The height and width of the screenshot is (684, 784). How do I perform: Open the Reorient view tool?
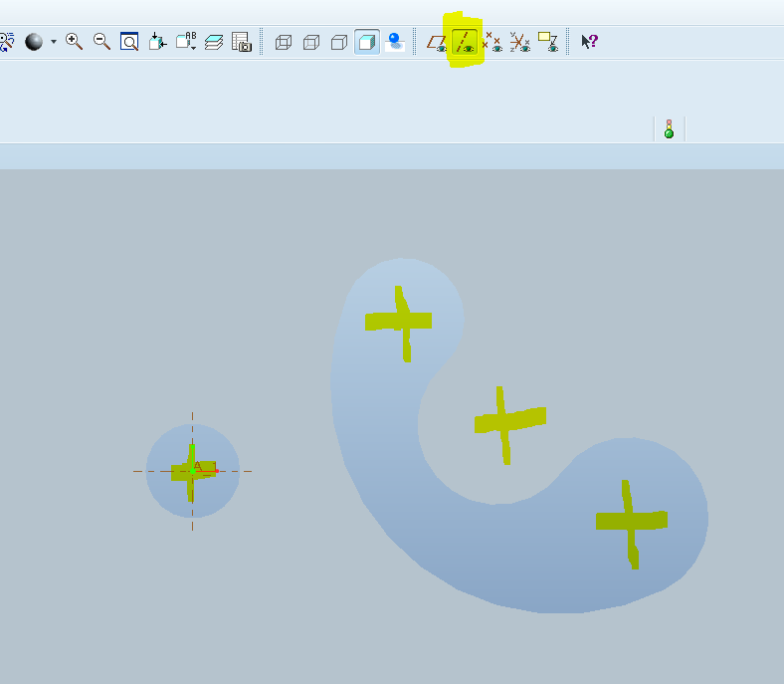coord(157,42)
